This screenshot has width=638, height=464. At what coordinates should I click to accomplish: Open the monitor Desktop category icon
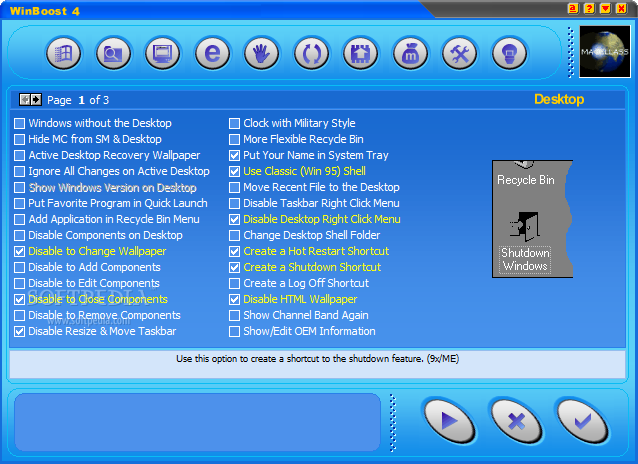pos(163,53)
